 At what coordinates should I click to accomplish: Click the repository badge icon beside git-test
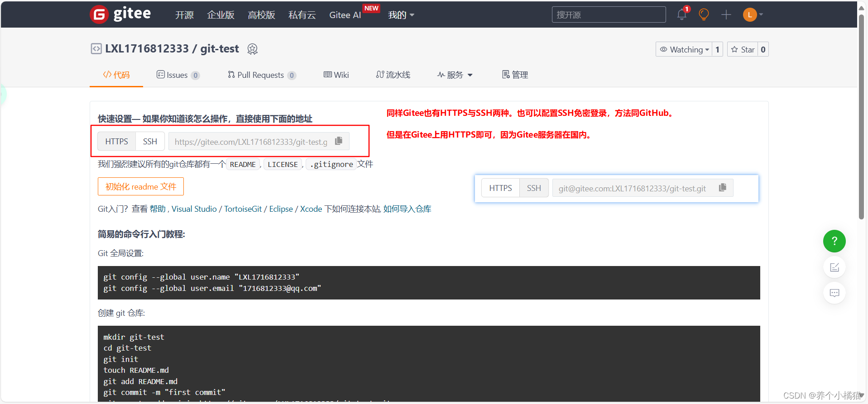253,49
